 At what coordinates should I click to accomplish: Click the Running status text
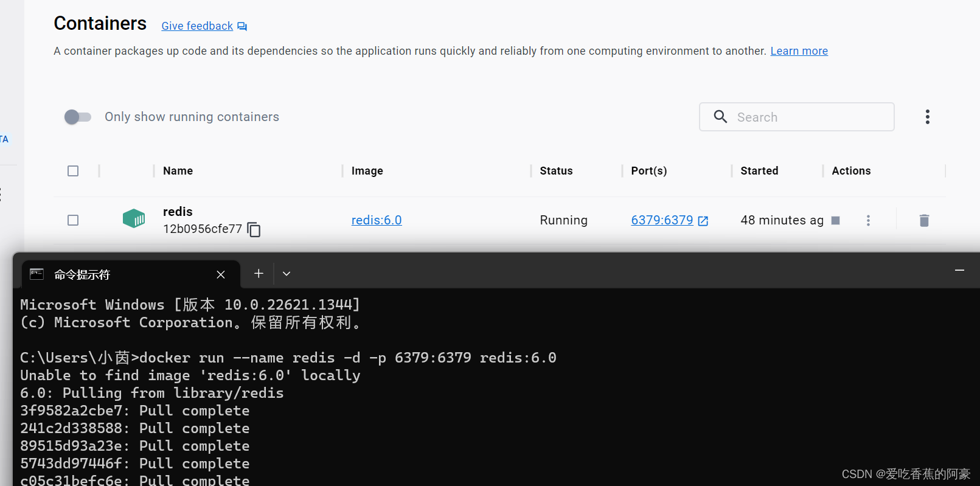tap(564, 220)
